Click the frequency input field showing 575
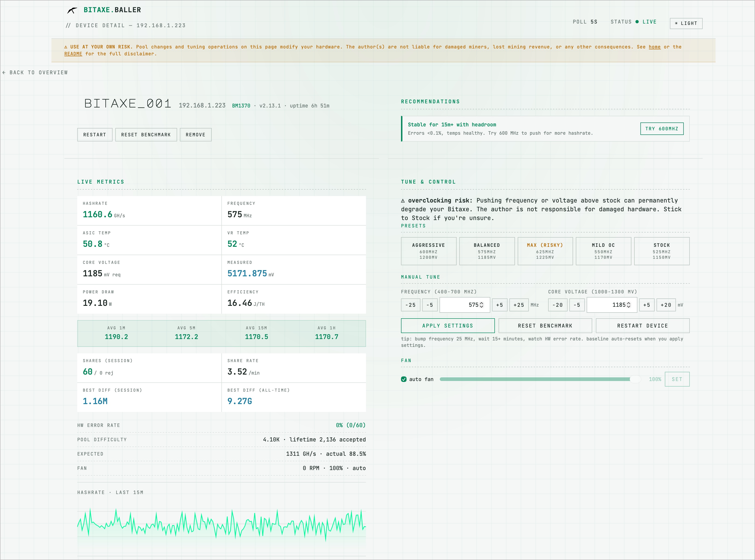Screen dimensions: 755x560 (x=465, y=305)
